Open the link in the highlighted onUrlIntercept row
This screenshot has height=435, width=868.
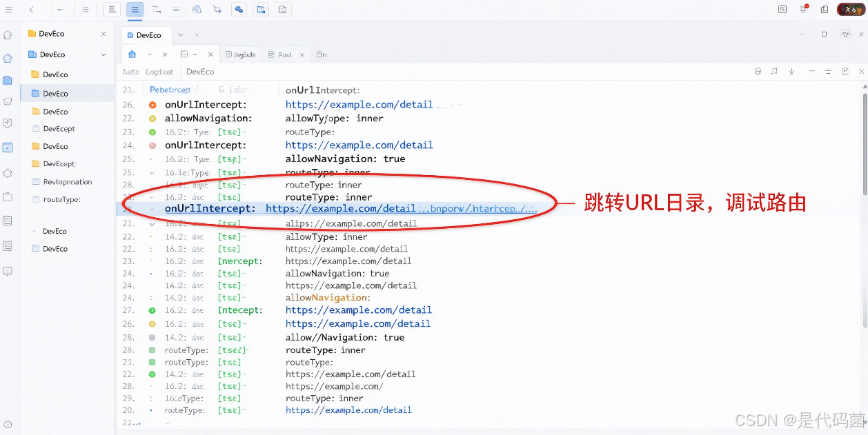pyautogui.click(x=401, y=208)
